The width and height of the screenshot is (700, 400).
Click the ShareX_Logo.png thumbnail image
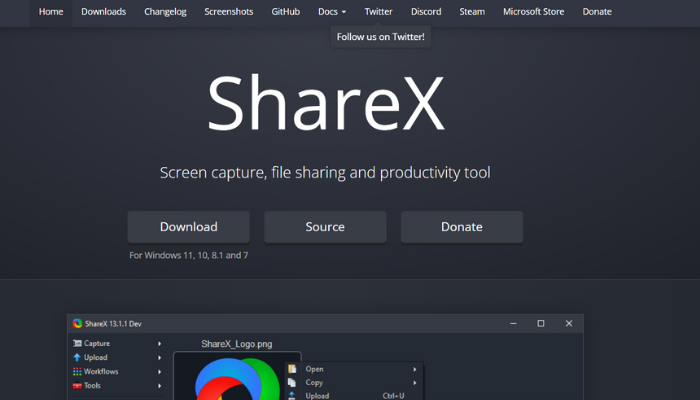pos(237,376)
